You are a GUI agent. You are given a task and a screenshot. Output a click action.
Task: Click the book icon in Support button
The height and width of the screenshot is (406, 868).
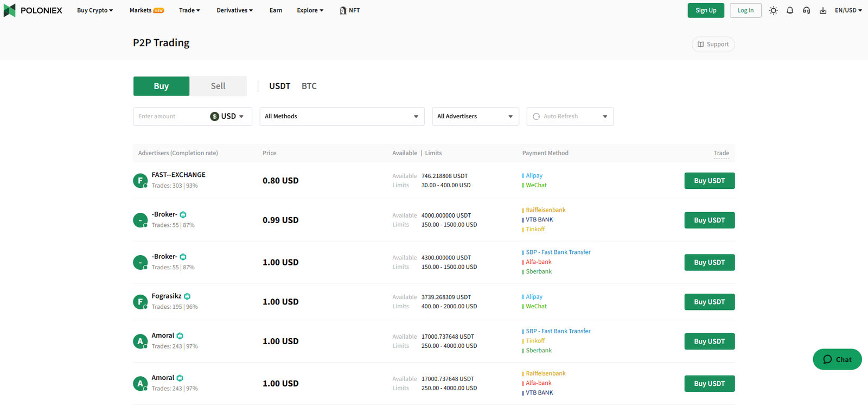[701, 45]
